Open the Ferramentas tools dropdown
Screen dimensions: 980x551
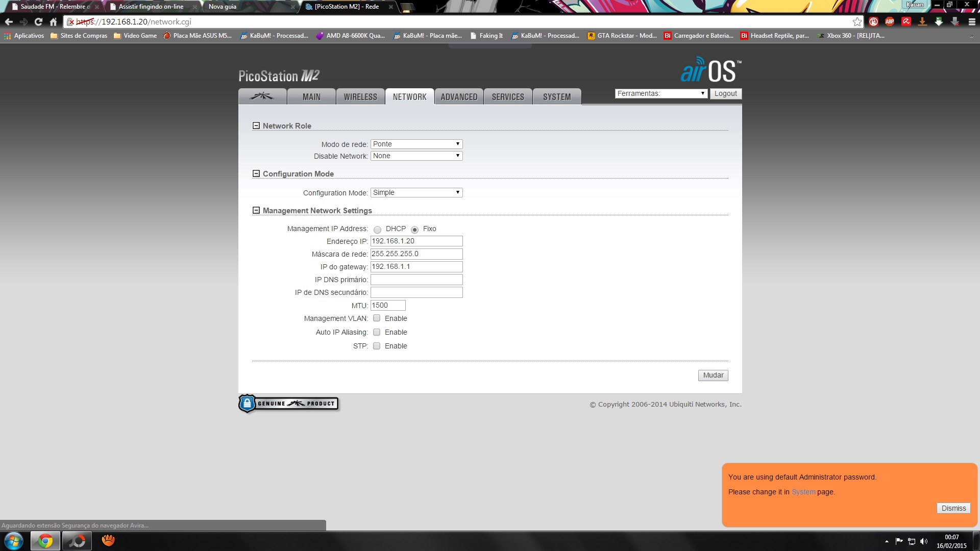coord(661,93)
